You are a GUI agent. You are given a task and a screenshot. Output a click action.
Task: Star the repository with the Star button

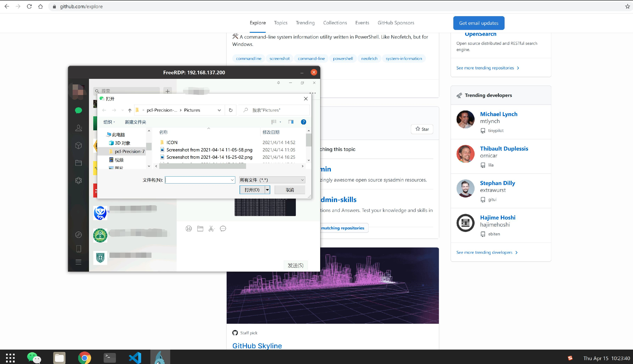coord(422,129)
